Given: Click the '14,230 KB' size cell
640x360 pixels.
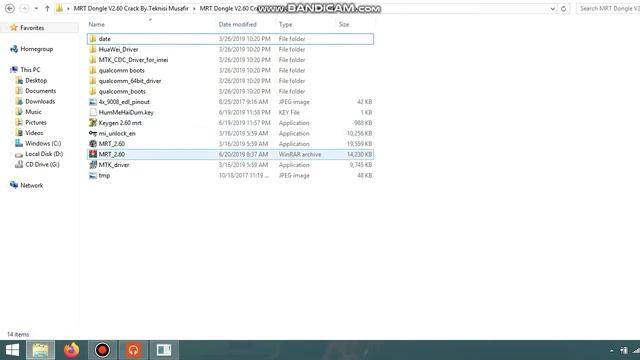Looking at the screenshot, I should (x=360, y=154).
